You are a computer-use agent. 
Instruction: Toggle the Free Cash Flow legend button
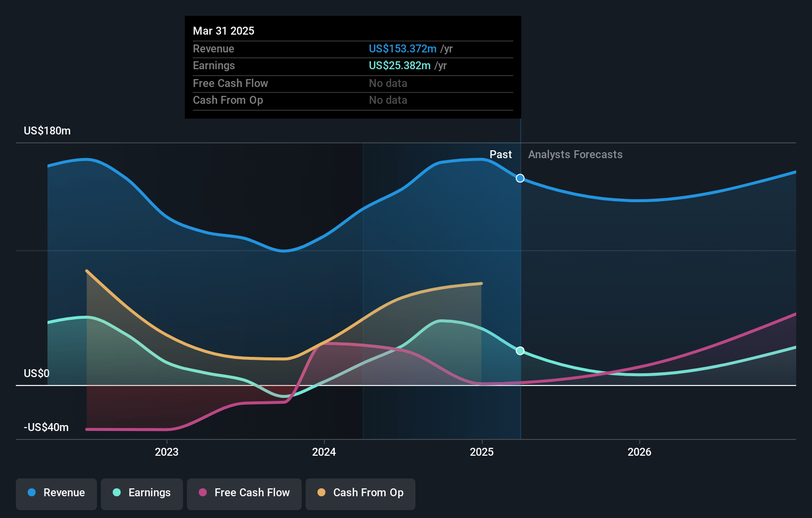pyautogui.click(x=244, y=494)
